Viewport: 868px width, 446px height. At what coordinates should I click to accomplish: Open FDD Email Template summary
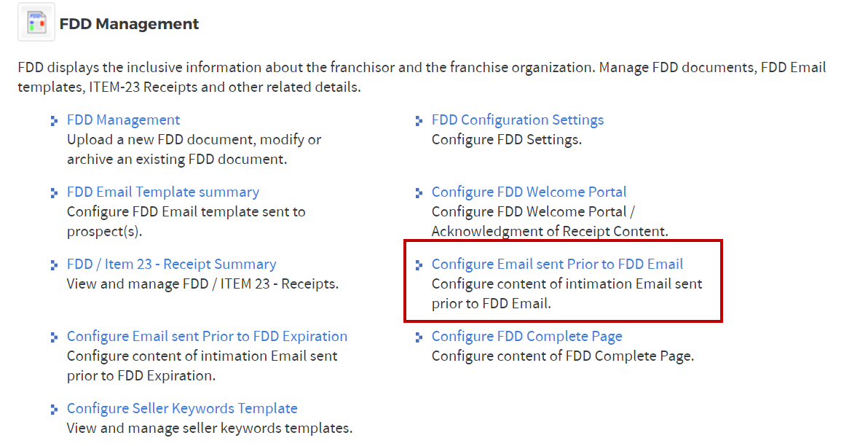pos(162,192)
